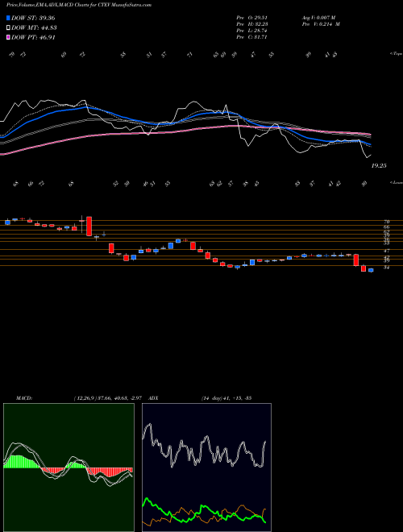This screenshot has width=403, height=532.
Task: Click the 34 price level label
Action: [386, 268]
